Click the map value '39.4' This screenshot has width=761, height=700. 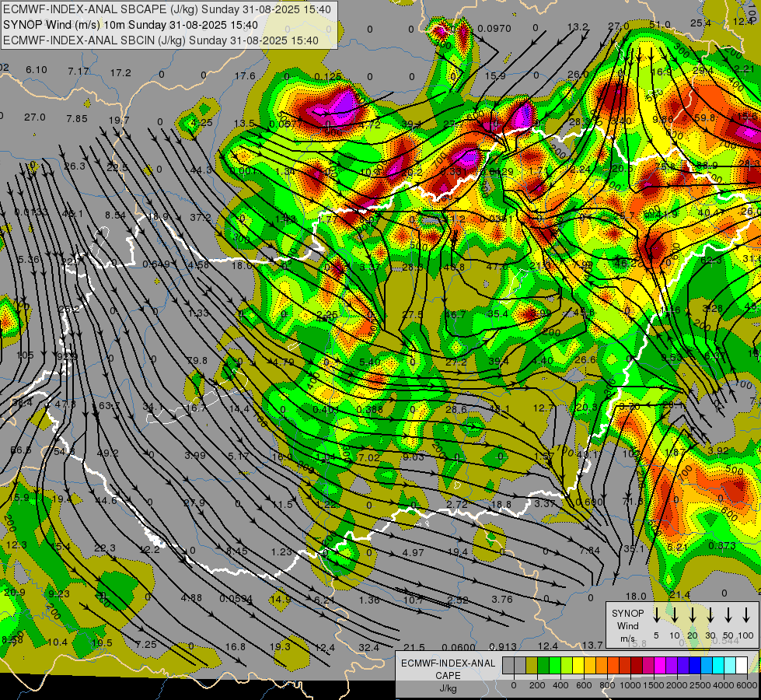[x=498, y=361]
